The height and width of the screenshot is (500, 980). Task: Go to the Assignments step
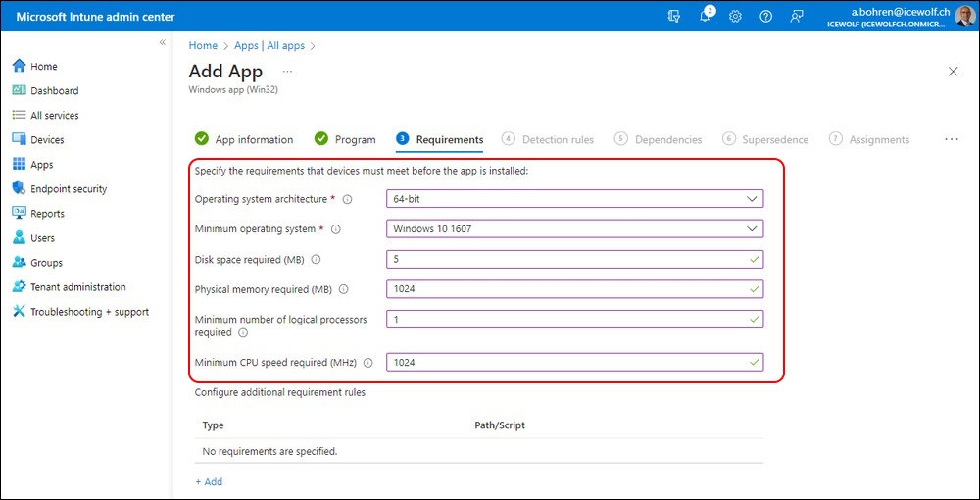point(869,139)
